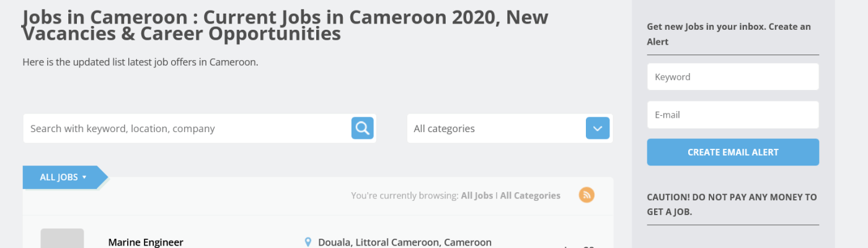Click the All Jobs breadcrumb link

click(477, 195)
